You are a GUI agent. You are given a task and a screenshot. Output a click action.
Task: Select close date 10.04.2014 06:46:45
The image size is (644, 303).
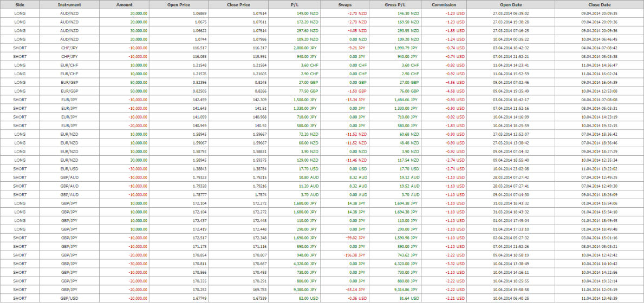[599, 39]
